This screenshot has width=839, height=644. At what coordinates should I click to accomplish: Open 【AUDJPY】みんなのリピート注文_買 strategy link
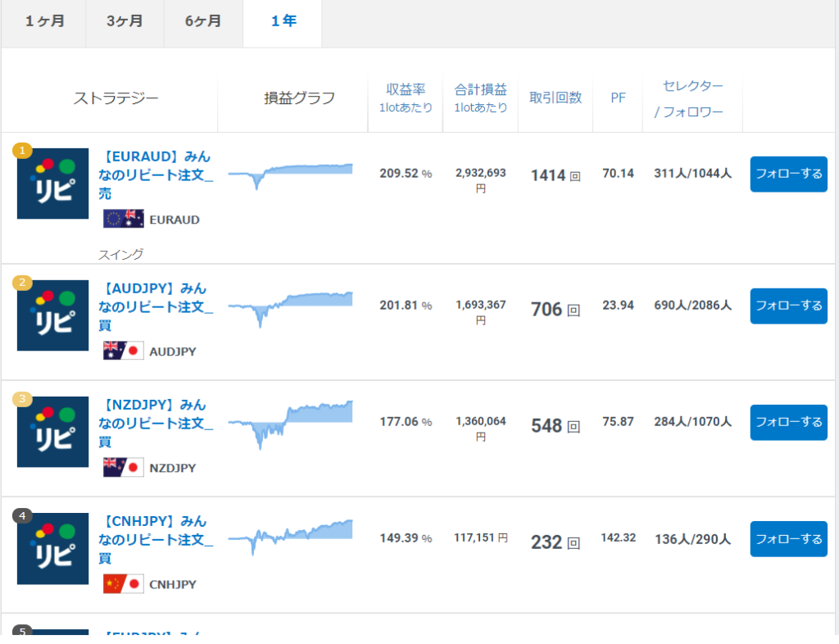pyautogui.click(x=156, y=306)
